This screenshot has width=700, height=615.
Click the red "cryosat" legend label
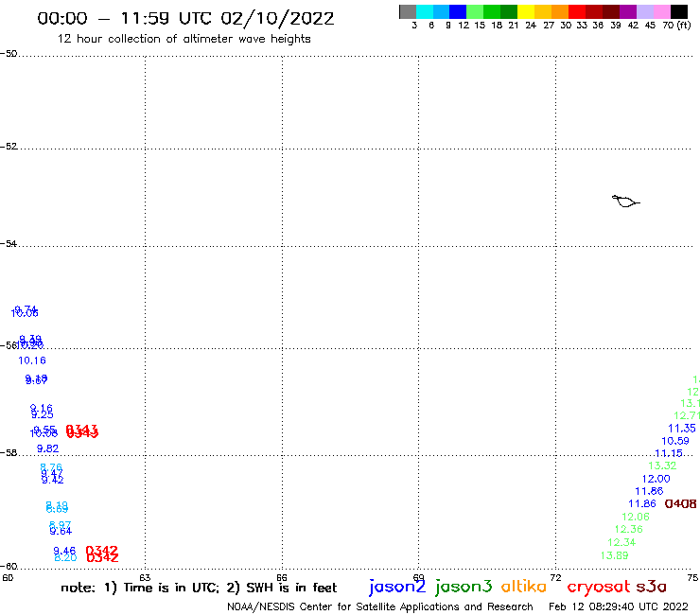click(599, 587)
